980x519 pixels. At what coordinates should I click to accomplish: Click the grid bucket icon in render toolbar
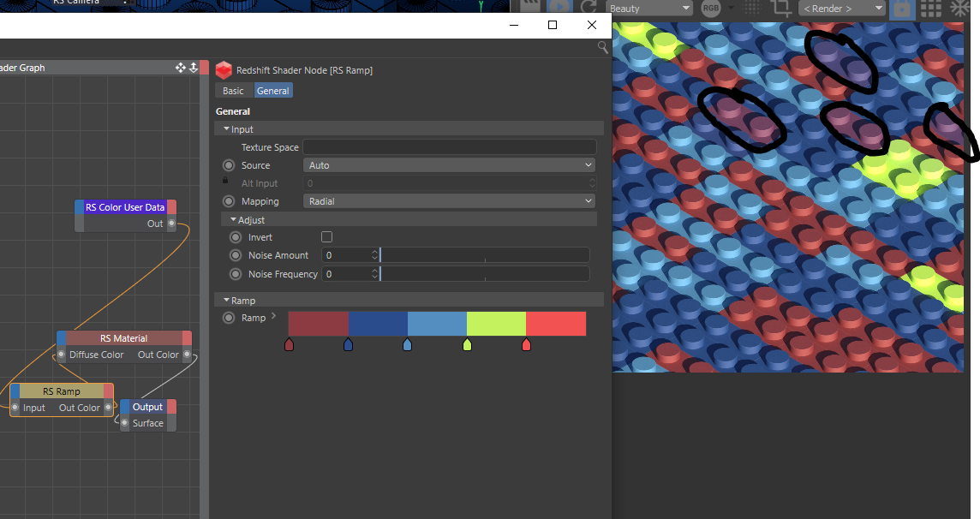[930, 8]
